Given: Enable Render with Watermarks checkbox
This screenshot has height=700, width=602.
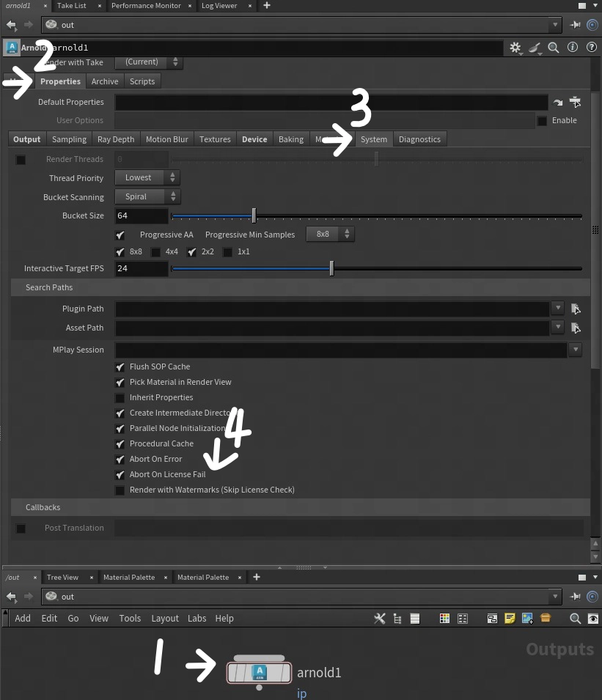Looking at the screenshot, I should click(120, 490).
